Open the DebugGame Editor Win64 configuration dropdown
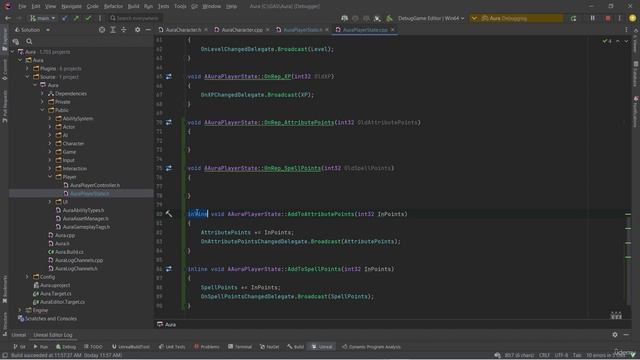Screen dimensions: 640x360 click(431, 18)
